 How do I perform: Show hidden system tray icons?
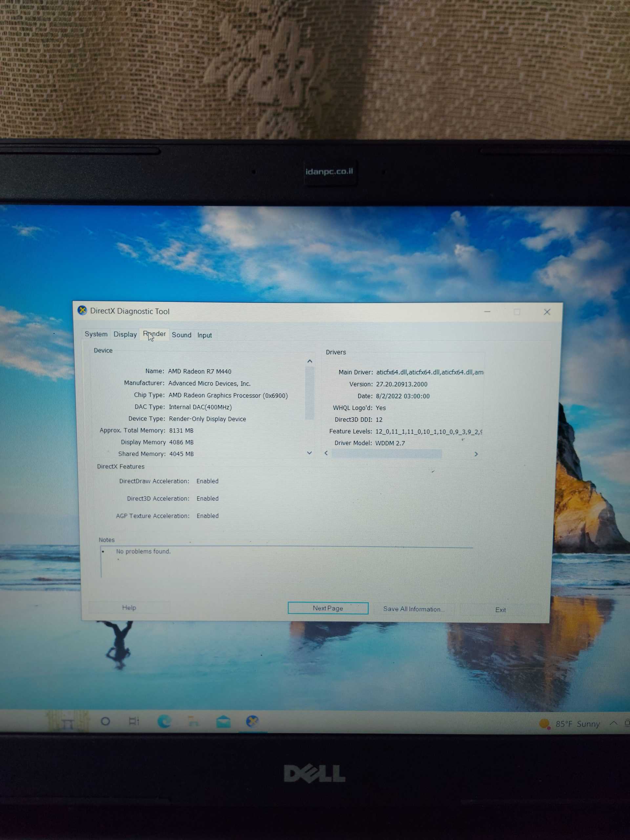pos(613,723)
